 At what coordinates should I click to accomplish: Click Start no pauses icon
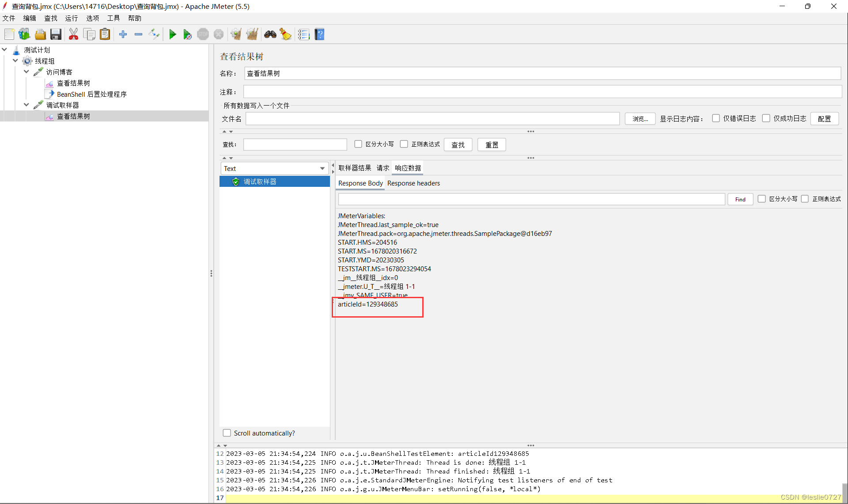(188, 34)
